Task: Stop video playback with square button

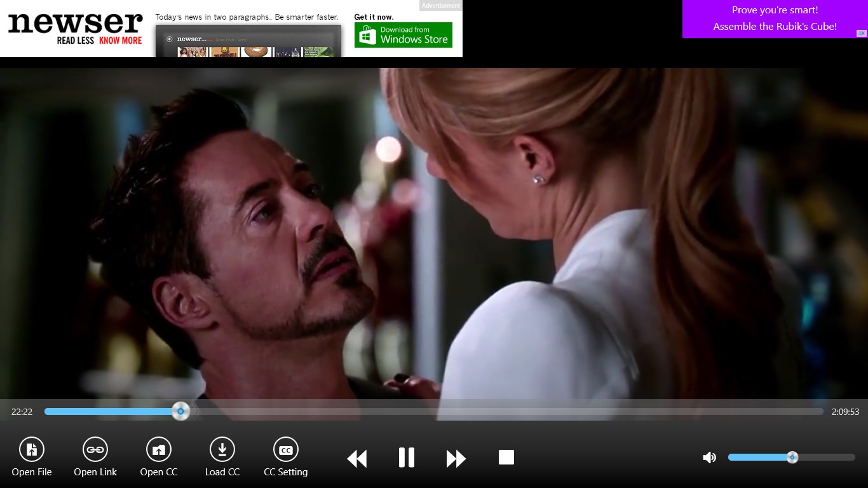Action: tap(506, 457)
